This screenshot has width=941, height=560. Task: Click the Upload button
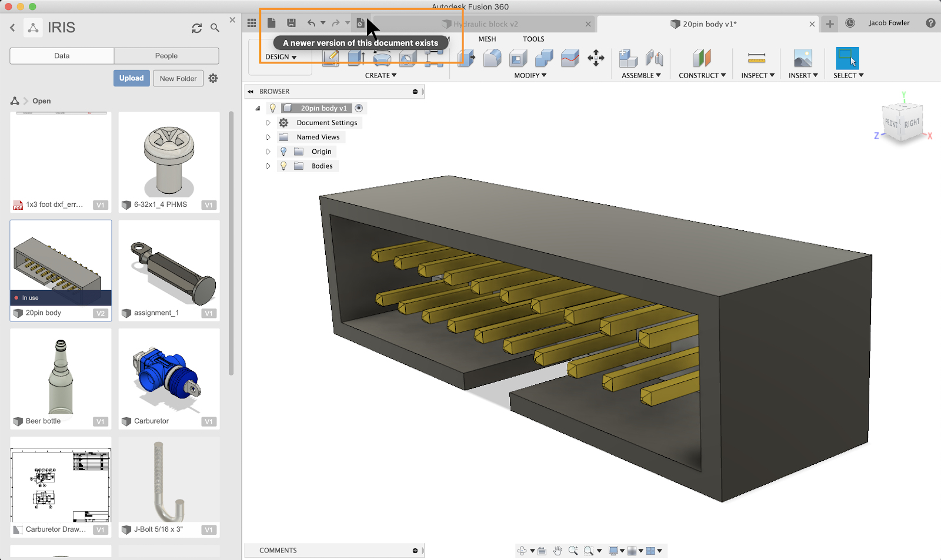131,78
